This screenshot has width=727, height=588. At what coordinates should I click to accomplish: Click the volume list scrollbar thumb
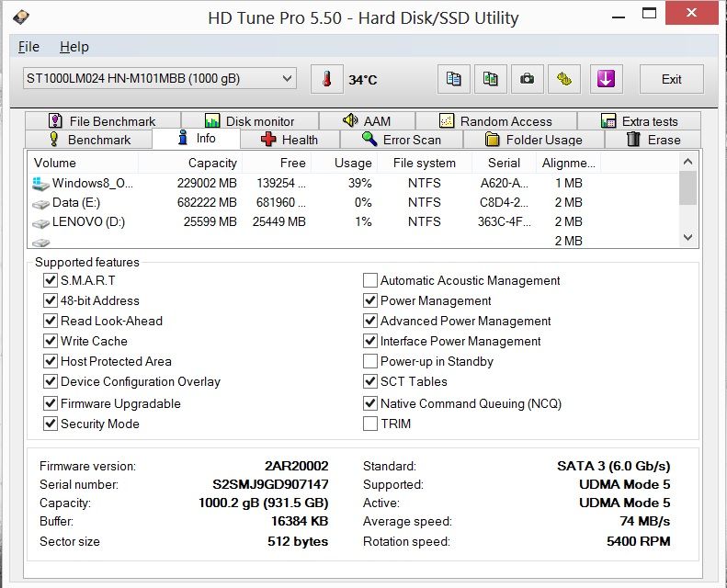coord(688,187)
